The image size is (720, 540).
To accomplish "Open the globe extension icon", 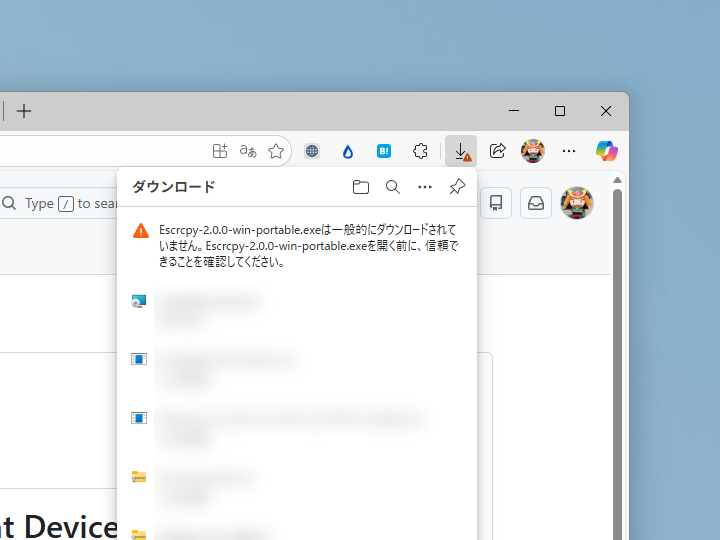I will point(312,151).
